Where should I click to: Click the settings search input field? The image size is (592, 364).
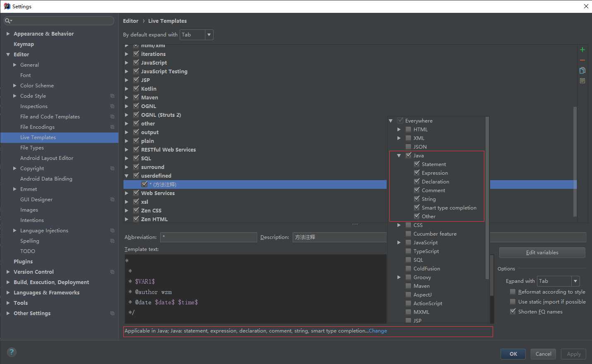[59, 21]
